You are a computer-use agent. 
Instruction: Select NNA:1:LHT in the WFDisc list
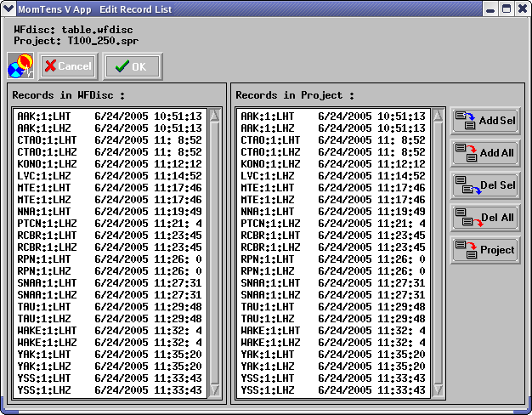point(110,211)
